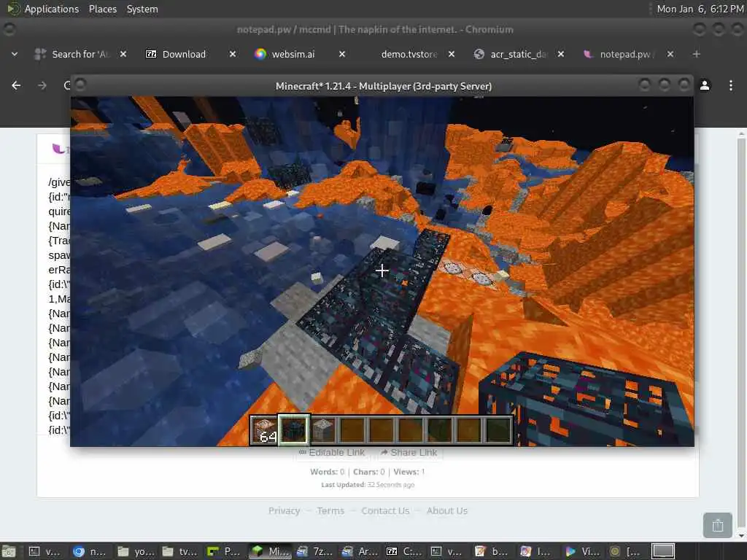Open taskbar item 'Vi...' player
Screen dimensions: 747x560
point(582,551)
